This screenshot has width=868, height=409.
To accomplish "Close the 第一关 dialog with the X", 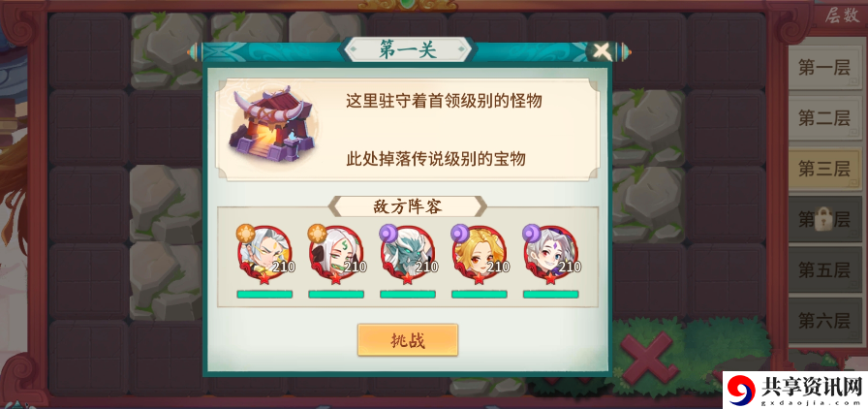I will (602, 52).
